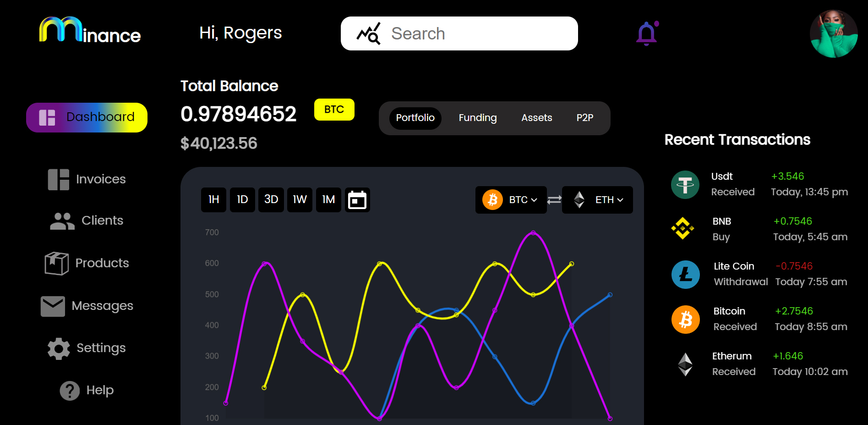Screen dimensions: 868x425
Task: Click the +3.546 amount
Action: tap(788, 177)
